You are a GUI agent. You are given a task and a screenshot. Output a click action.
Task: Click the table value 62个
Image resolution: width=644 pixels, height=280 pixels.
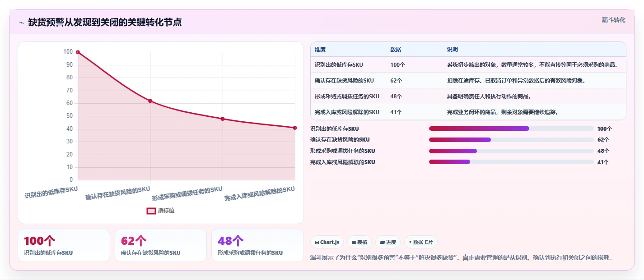pos(397,81)
